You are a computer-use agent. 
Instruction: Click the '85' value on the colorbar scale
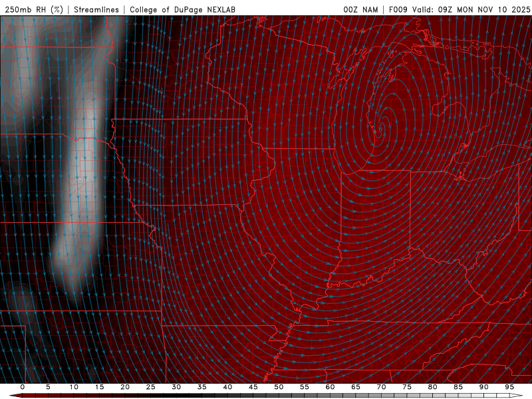point(458,387)
